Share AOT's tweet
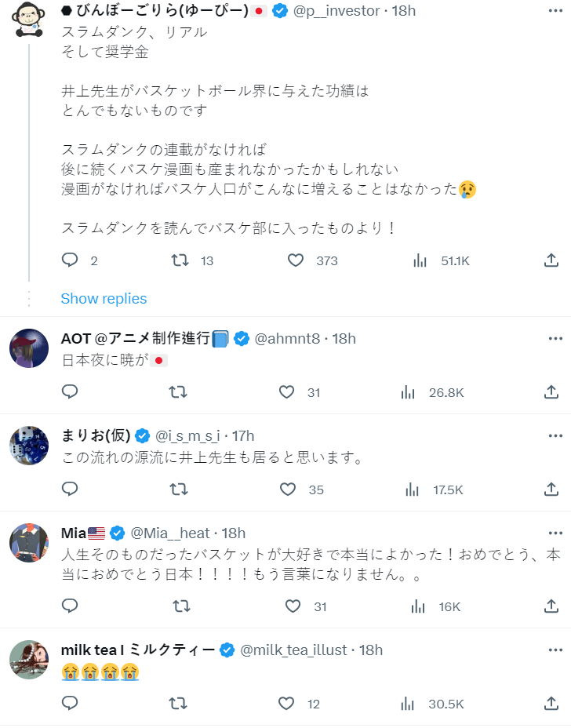 pyautogui.click(x=551, y=391)
